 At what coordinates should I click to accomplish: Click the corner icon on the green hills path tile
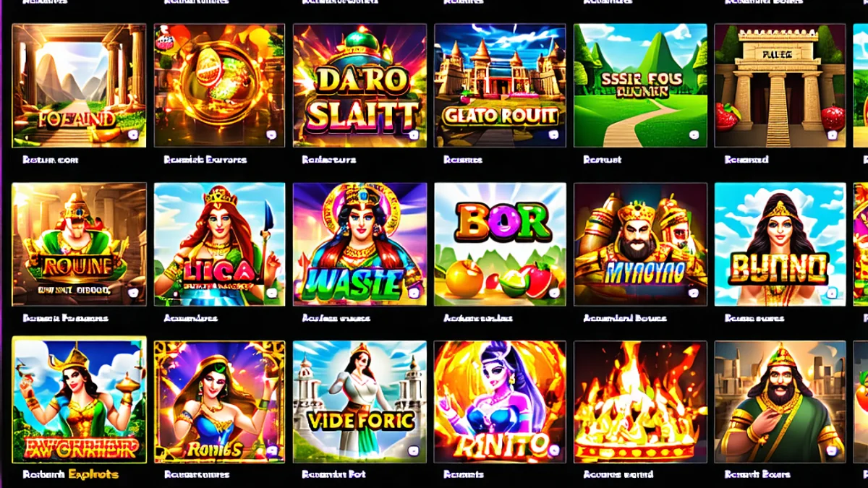click(694, 134)
